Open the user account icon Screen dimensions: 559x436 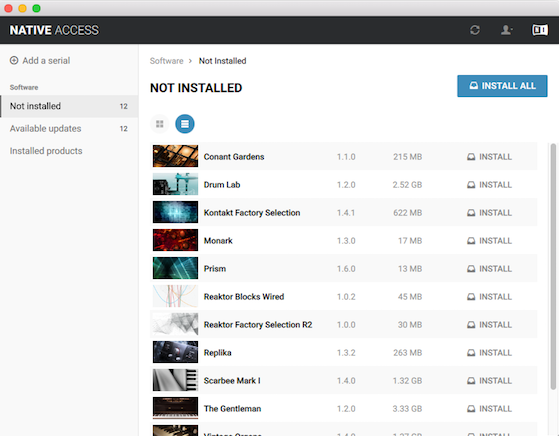(x=506, y=30)
